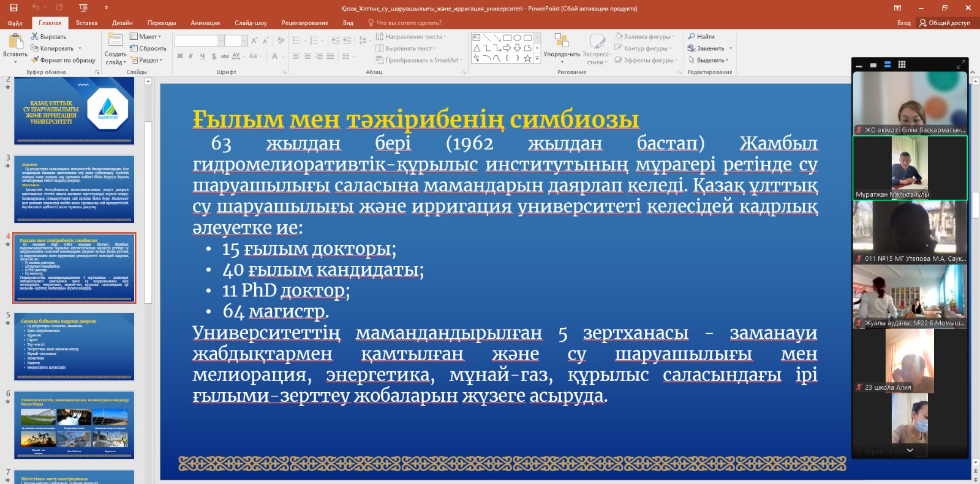Toggle align text right
Image resolution: width=980 pixels, height=484 pixels.
coord(319,56)
